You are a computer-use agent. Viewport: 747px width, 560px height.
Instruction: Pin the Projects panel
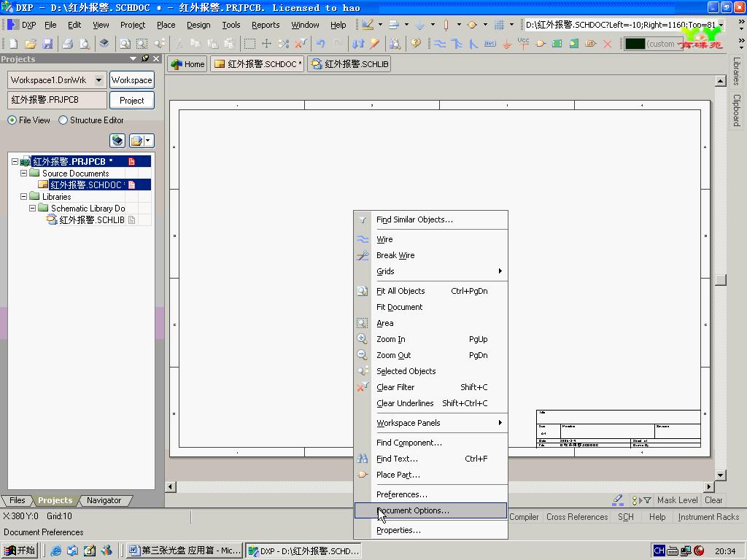(145, 58)
